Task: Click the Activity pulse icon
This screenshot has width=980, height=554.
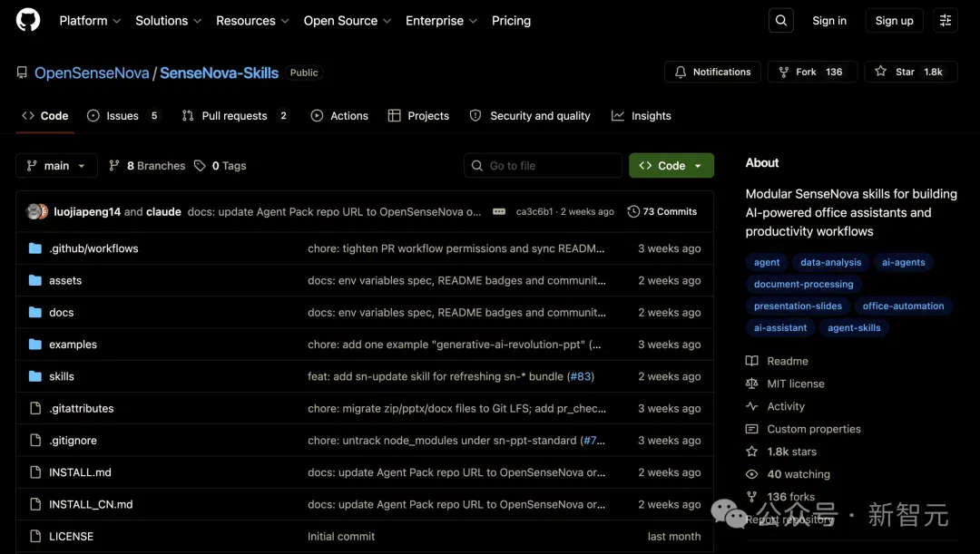Action: tap(752, 406)
